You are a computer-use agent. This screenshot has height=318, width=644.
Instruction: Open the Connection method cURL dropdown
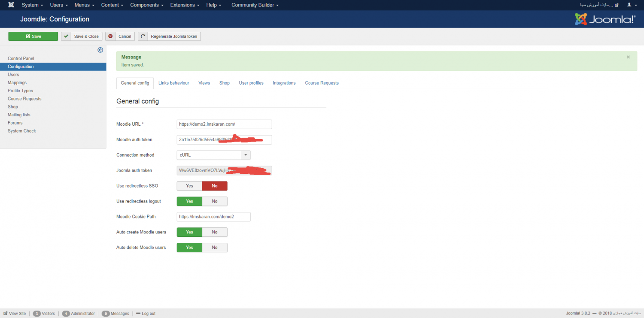coord(213,155)
